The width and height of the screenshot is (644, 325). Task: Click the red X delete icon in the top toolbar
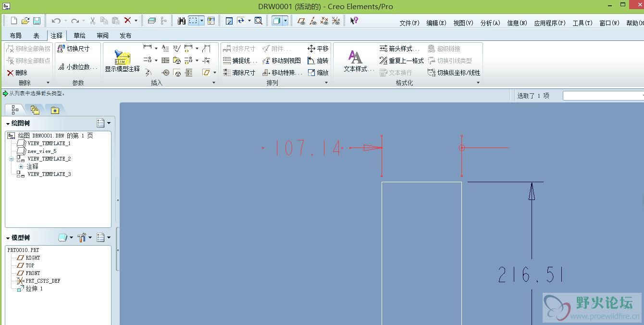pyautogui.click(x=127, y=21)
